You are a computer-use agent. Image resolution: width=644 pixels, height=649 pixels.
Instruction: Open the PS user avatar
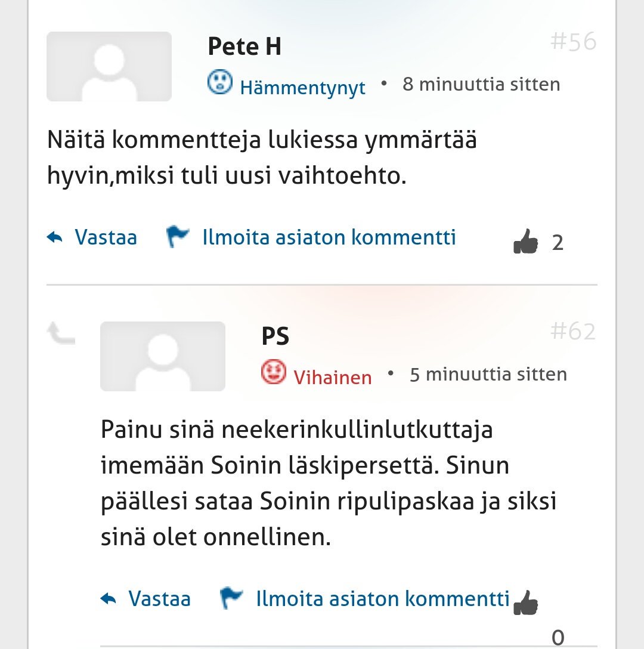point(163,356)
